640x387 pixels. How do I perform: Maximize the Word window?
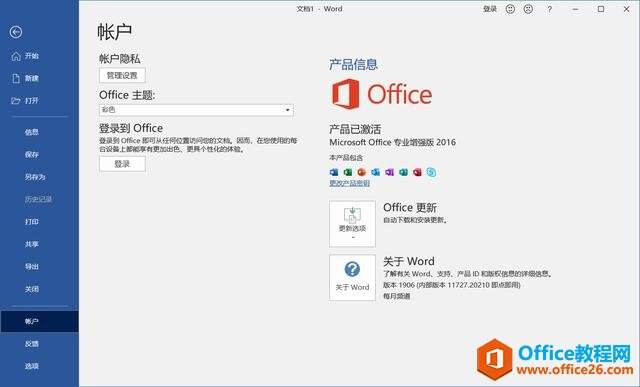601,9
